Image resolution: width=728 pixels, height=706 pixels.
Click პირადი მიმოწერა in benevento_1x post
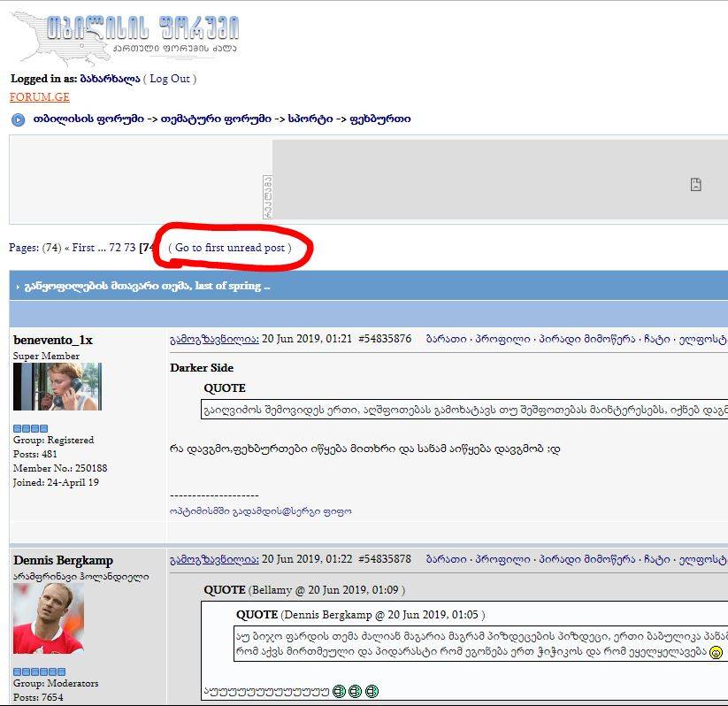[x=586, y=339]
